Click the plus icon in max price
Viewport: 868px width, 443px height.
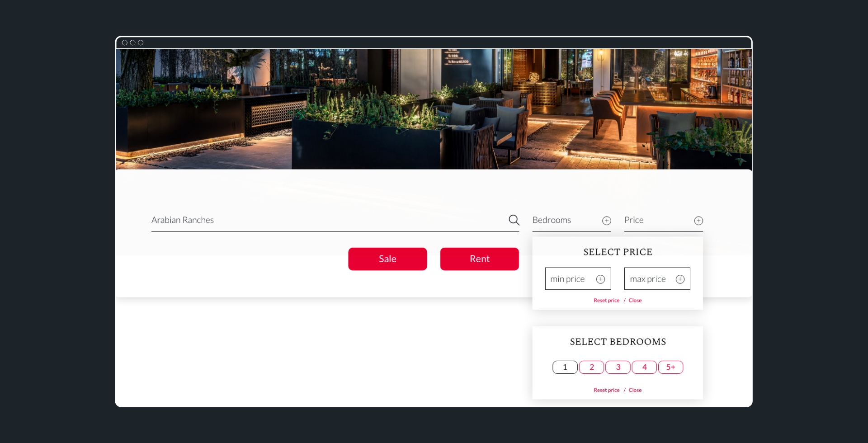[x=680, y=279]
